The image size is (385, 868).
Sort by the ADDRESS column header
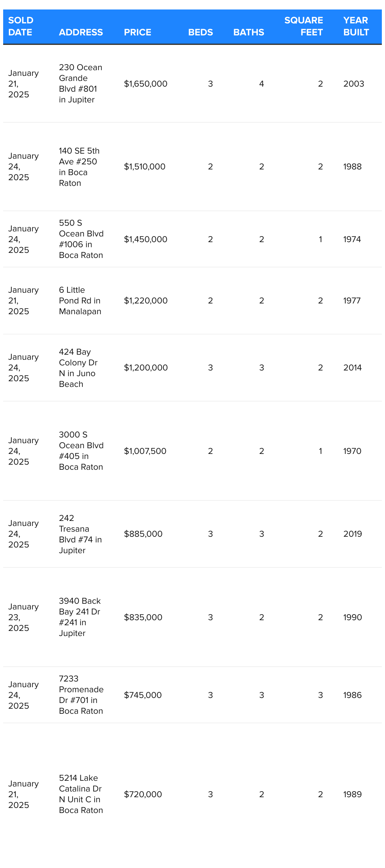pyautogui.click(x=81, y=32)
